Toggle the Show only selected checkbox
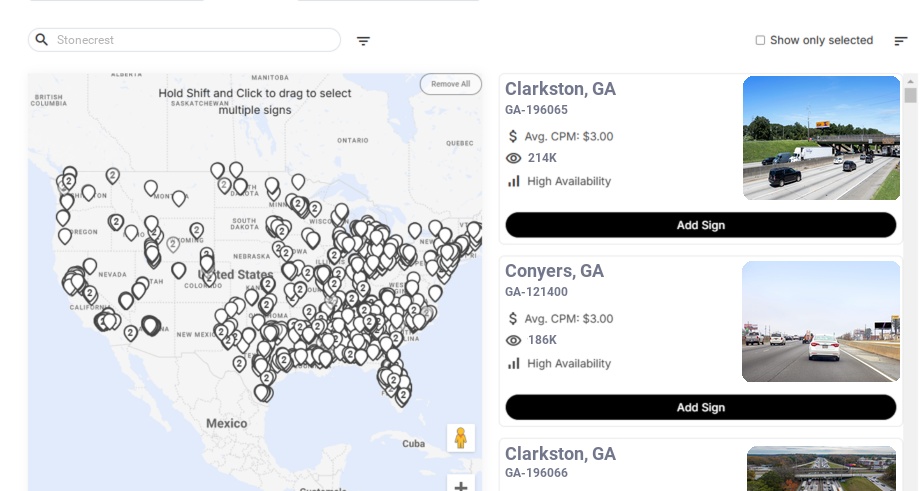This screenshot has width=920, height=491. click(x=760, y=41)
